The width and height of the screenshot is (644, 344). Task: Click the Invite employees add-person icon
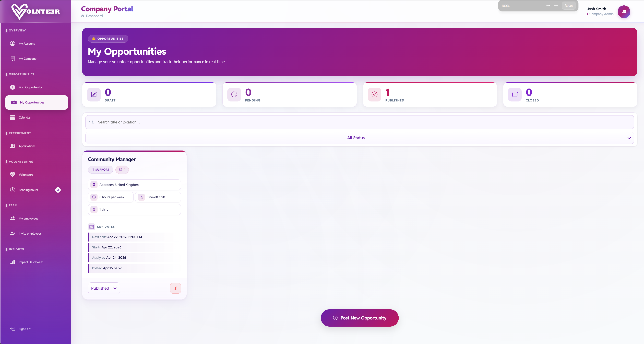[13, 234]
